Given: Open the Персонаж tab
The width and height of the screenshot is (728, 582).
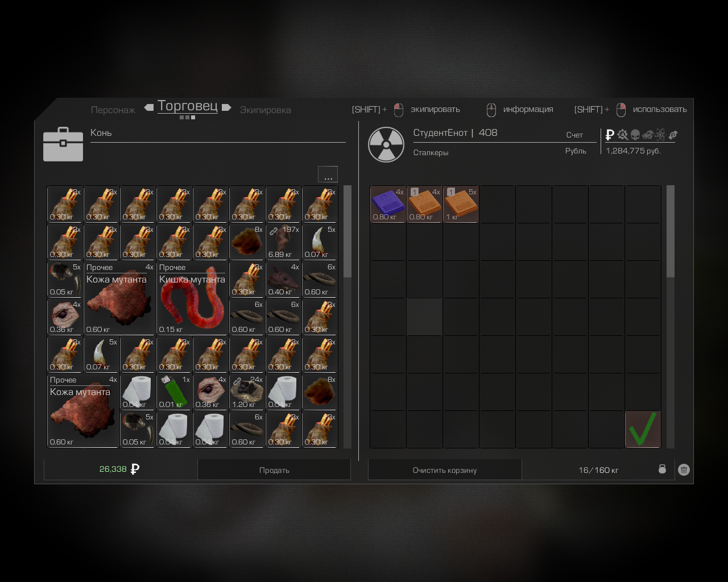Looking at the screenshot, I should click(113, 110).
